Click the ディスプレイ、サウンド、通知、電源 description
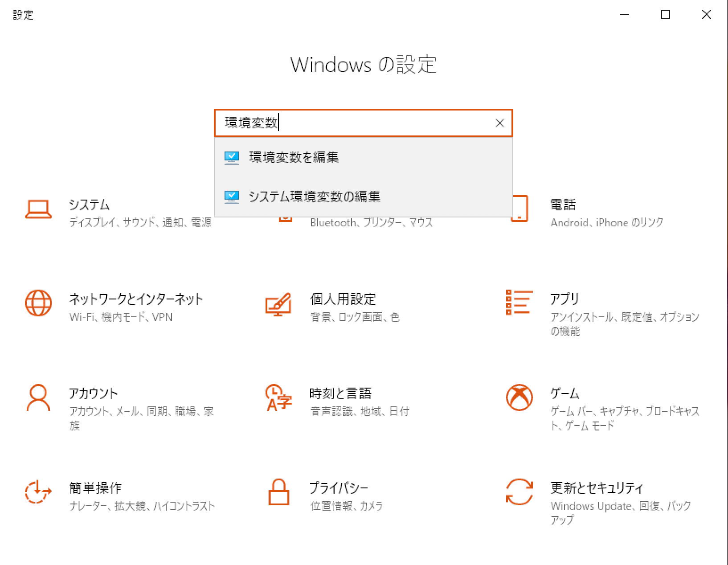Screen dimensions: 728x565 coord(140,222)
